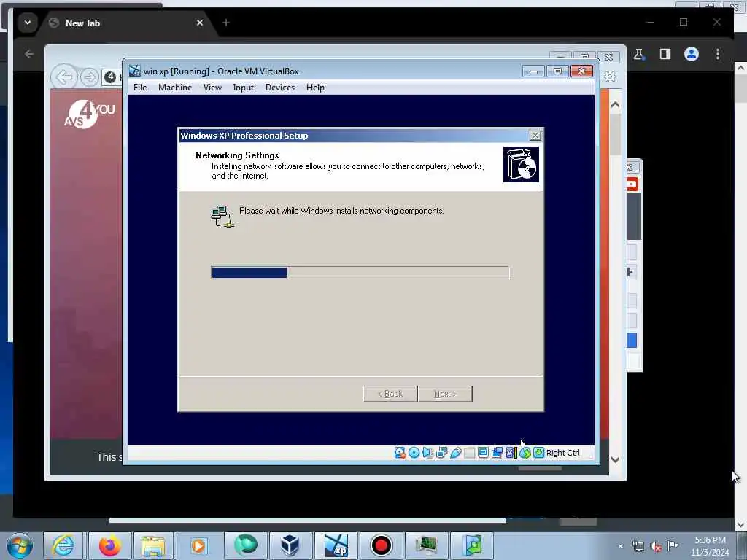This screenshot has width=747, height=560.
Task: Toggle the browser side panel
Action: (665, 54)
